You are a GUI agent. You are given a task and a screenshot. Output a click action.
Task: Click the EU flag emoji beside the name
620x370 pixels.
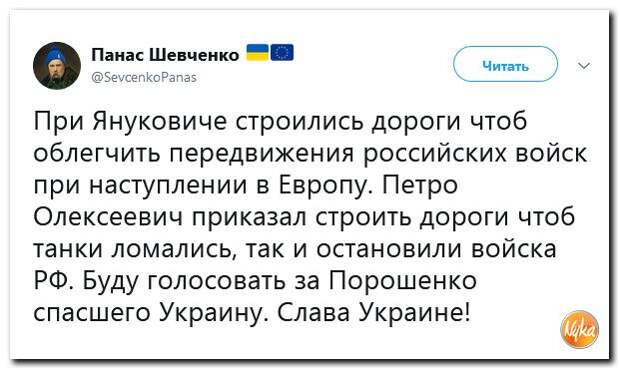[282, 53]
